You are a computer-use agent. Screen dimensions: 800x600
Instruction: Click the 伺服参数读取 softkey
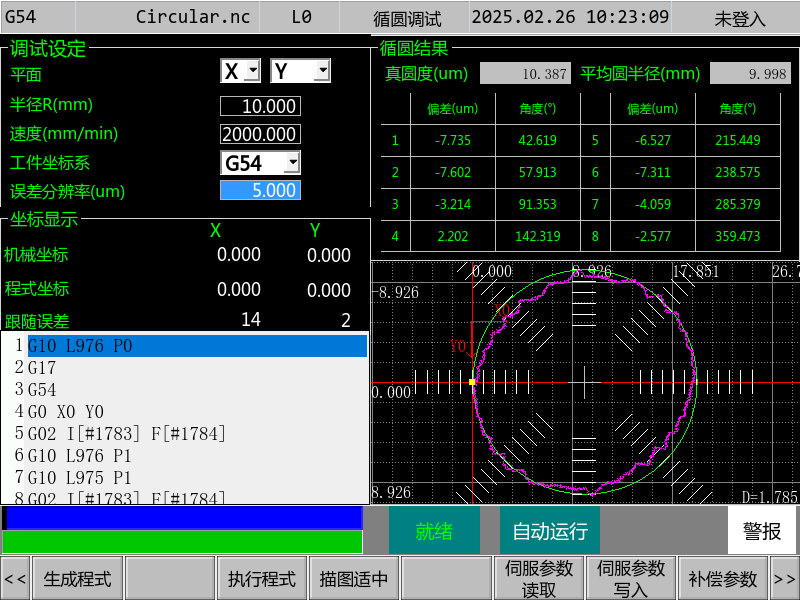[539, 579]
